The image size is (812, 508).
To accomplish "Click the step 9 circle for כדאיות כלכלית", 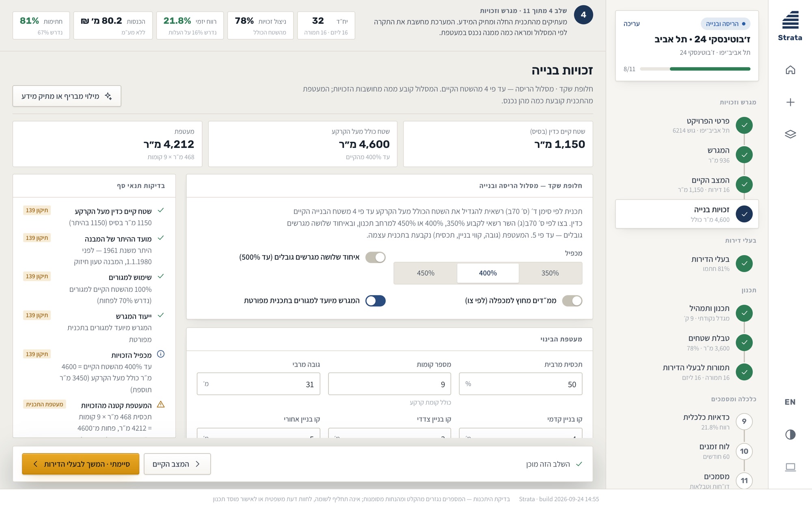I will point(744,421).
